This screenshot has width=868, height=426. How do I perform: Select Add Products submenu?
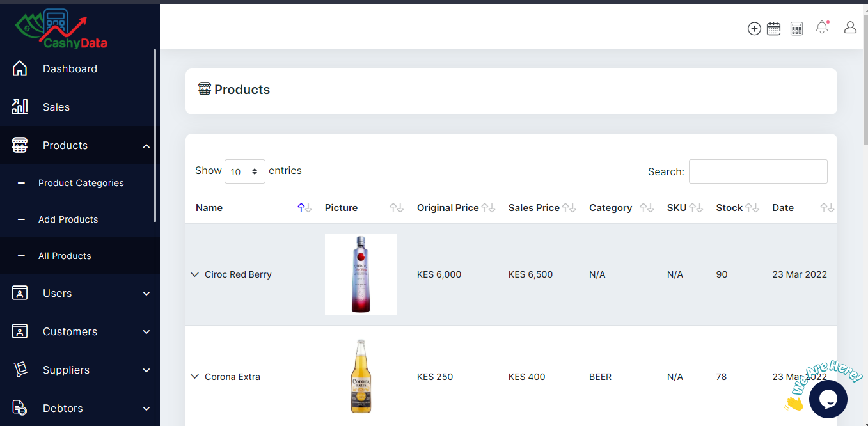click(68, 219)
